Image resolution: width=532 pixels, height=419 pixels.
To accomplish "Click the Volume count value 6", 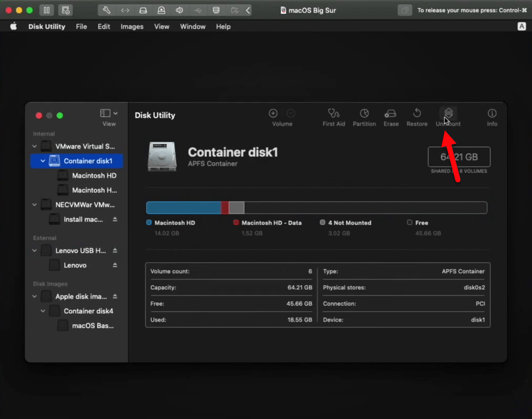I will 310,271.
